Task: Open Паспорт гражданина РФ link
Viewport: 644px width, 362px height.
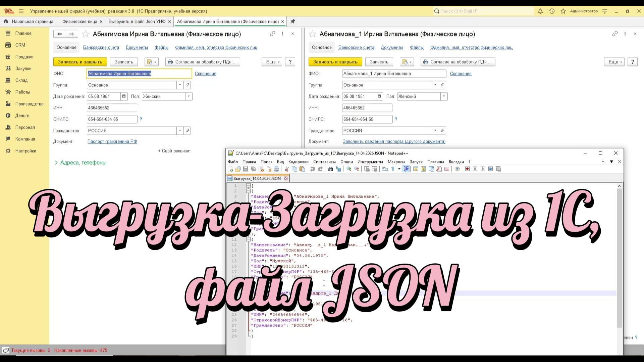Action: (112, 141)
